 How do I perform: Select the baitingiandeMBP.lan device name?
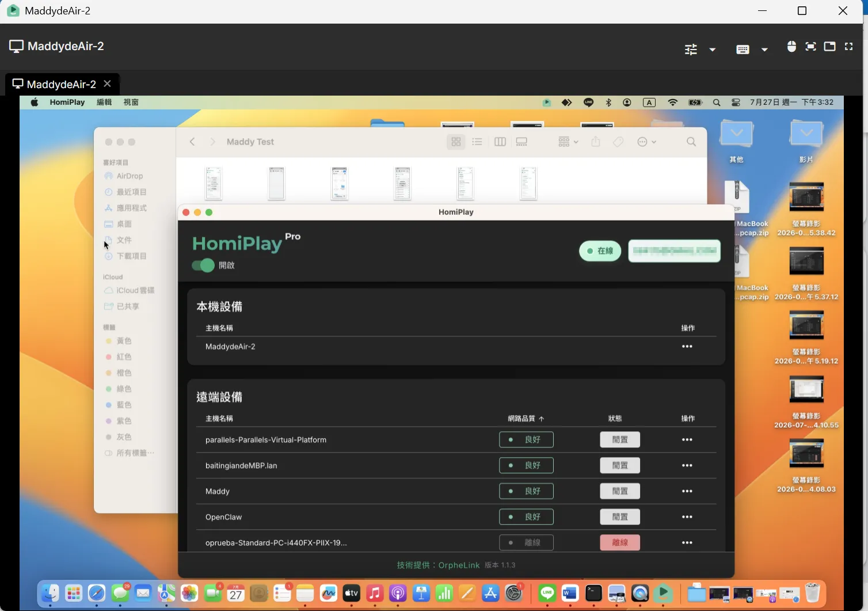(241, 465)
